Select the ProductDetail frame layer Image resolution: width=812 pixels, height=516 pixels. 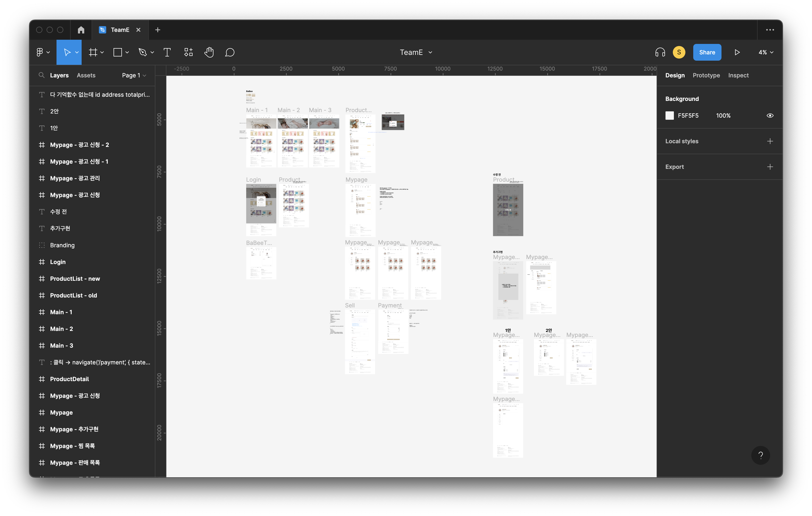click(x=92, y=379)
